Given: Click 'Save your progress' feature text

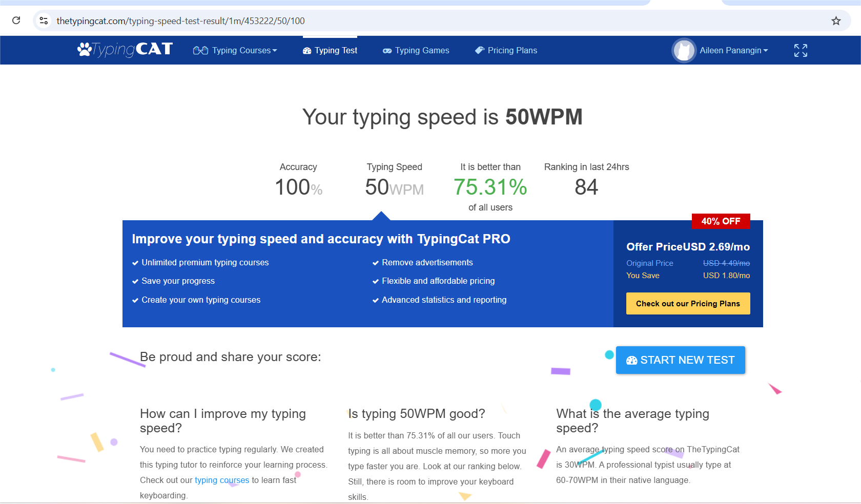Looking at the screenshot, I should click(178, 281).
